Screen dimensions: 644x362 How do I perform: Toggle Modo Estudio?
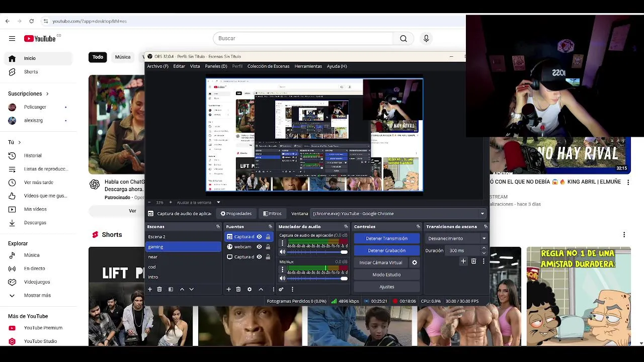pos(386,275)
